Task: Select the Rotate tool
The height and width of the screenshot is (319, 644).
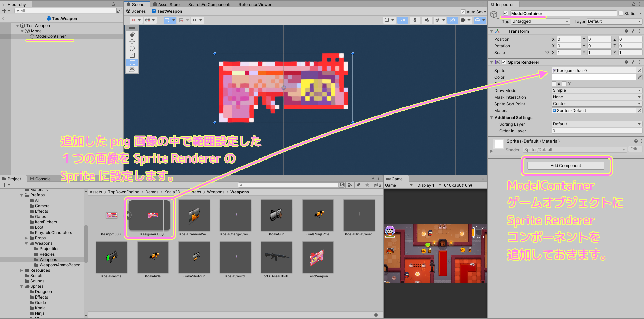Action: tap(132, 48)
